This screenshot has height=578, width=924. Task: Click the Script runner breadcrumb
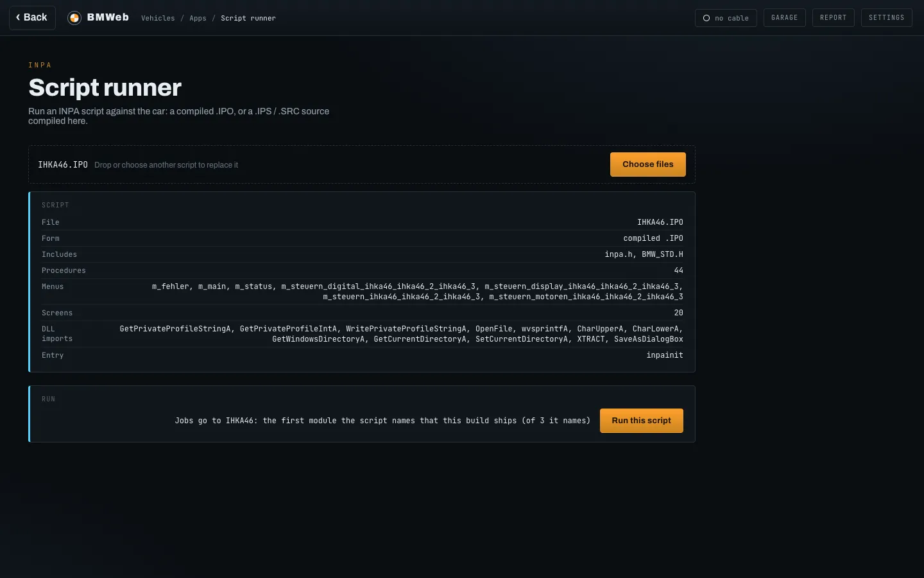pyautogui.click(x=248, y=18)
